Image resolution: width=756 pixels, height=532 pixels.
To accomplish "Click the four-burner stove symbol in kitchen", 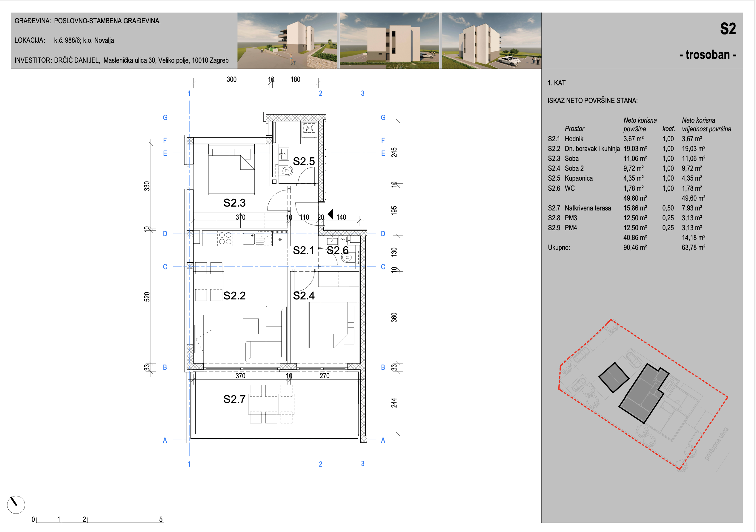I will click(225, 238).
